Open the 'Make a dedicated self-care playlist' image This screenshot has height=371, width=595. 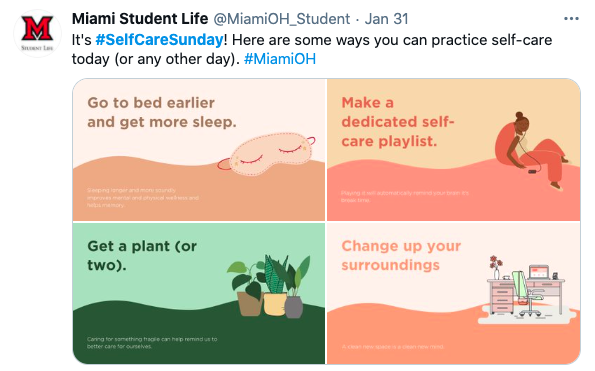click(453, 149)
